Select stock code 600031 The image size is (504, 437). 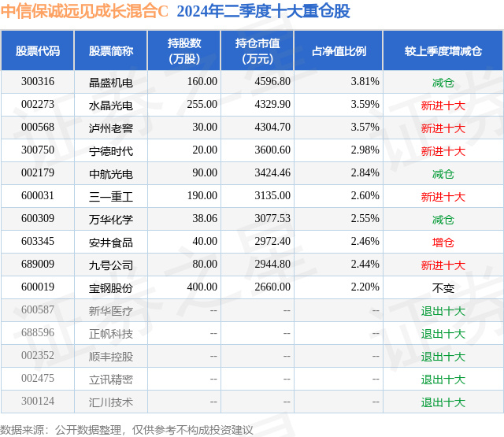[38, 196]
